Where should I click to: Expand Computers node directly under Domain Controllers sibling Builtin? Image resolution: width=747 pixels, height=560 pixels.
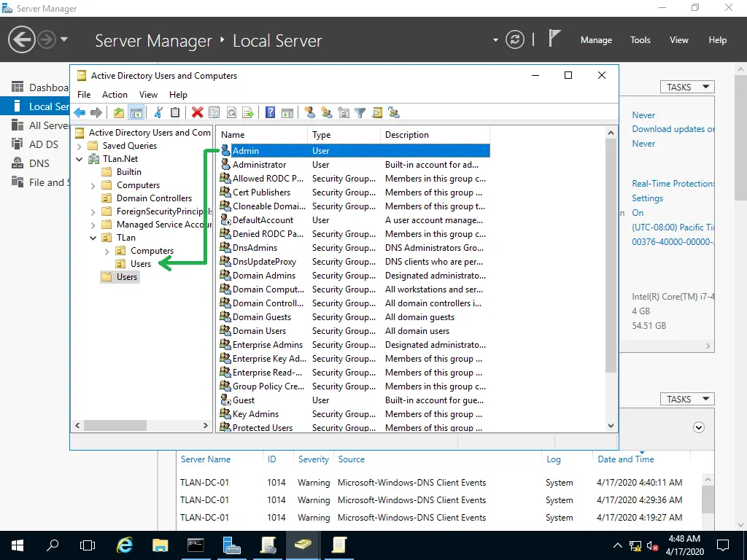point(93,186)
